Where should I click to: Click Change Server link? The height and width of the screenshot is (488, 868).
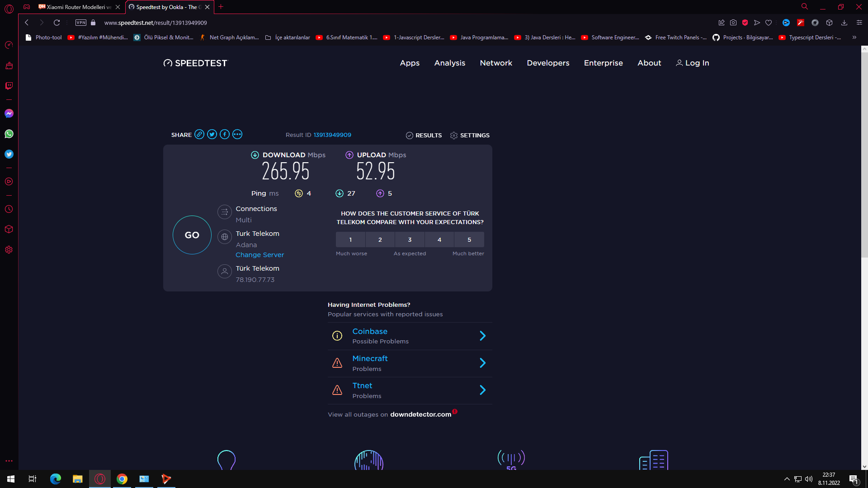tap(259, 255)
